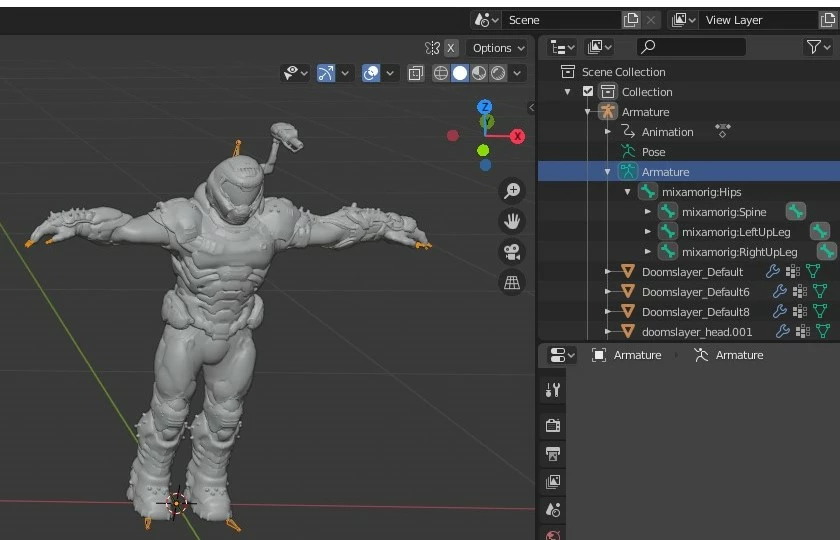Click the child bone icon on mixamorig:Spine row
The width and height of the screenshot is (840, 540).
[796, 211]
